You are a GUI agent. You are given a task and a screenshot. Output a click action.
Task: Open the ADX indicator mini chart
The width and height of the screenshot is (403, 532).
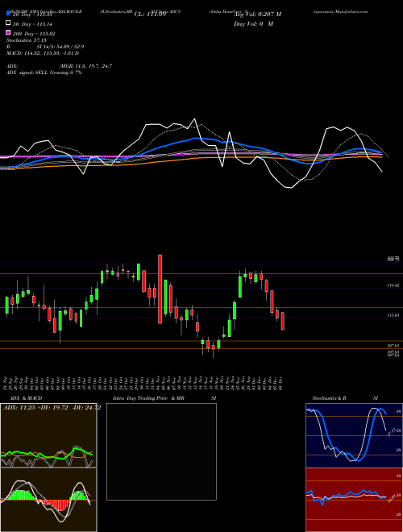48,435
